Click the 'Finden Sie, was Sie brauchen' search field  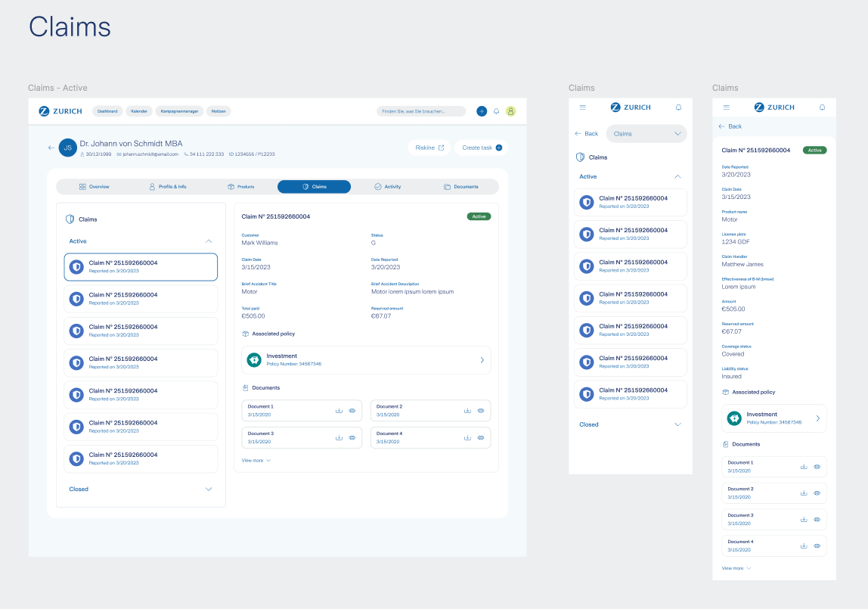tap(421, 111)
